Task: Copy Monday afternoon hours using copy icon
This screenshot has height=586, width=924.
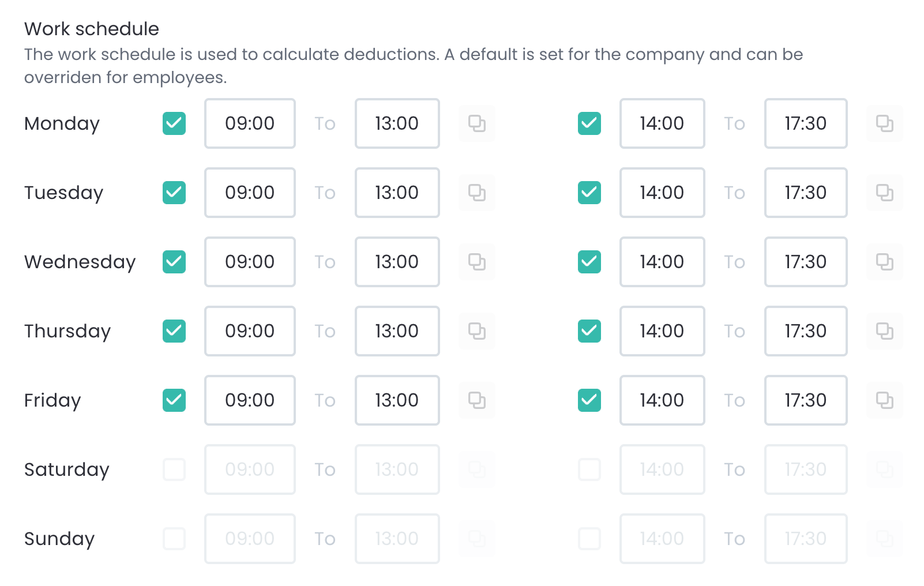Action: [x=885, y=123]
